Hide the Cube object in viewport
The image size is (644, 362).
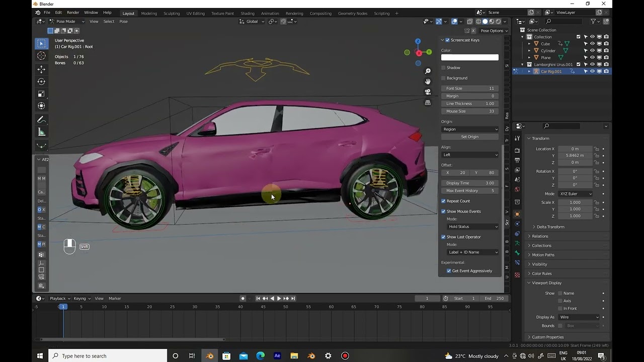pos(592,44)
